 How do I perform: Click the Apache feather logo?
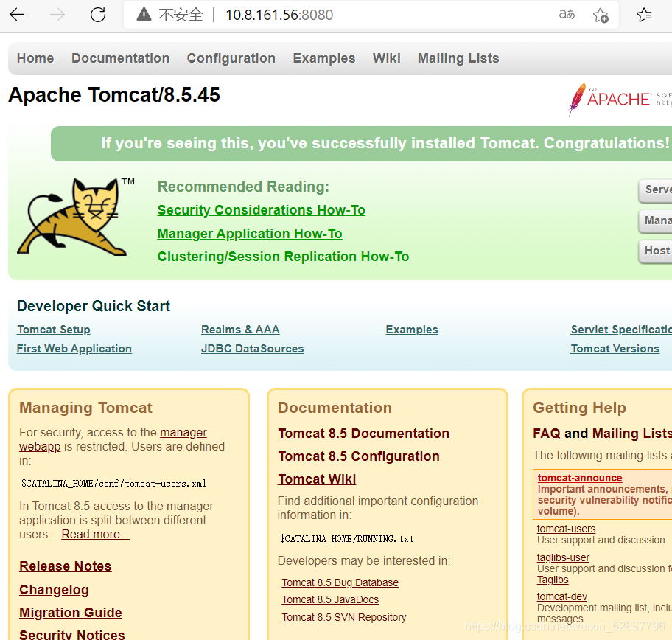coord(577,100)
